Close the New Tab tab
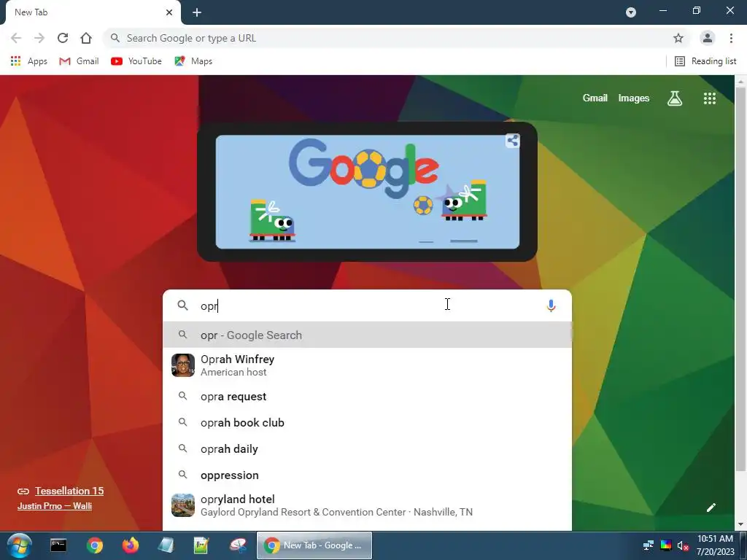Image resolution: width=747 pixels, height=560 pixels. 169,12
